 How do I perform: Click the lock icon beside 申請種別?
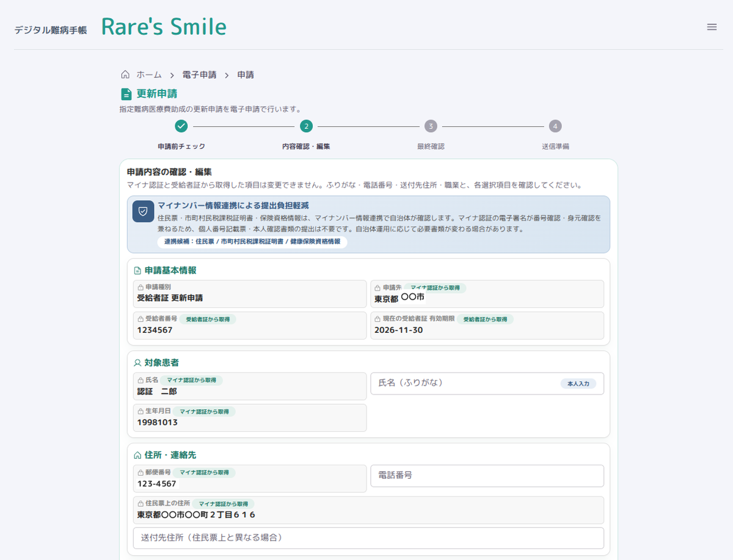point(140,287)
